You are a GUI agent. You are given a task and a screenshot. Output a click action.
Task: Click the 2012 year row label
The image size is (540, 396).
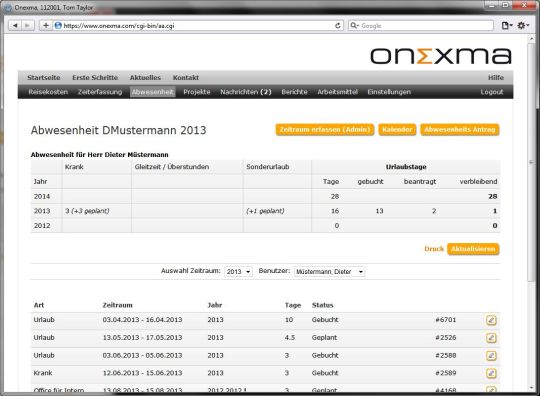42,226
